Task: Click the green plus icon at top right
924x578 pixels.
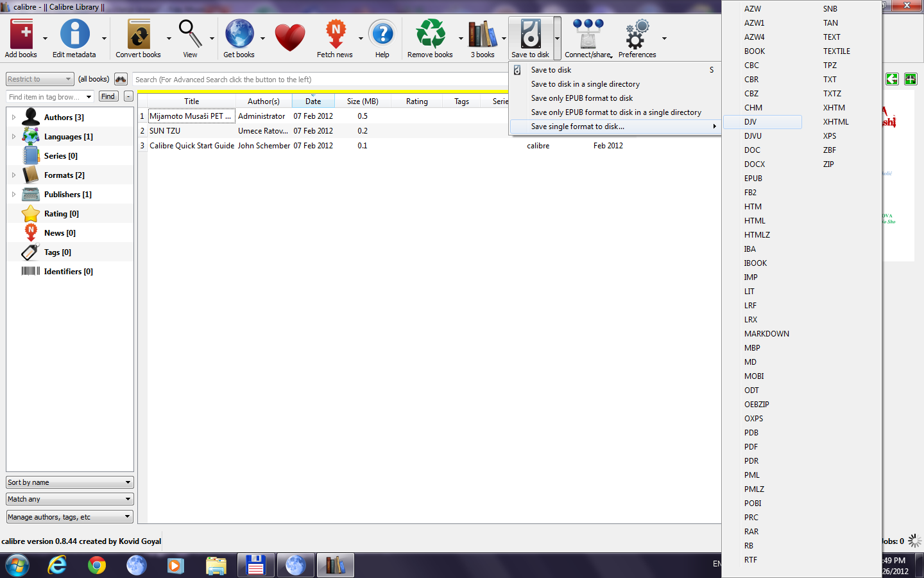Action: pos(911,79)
